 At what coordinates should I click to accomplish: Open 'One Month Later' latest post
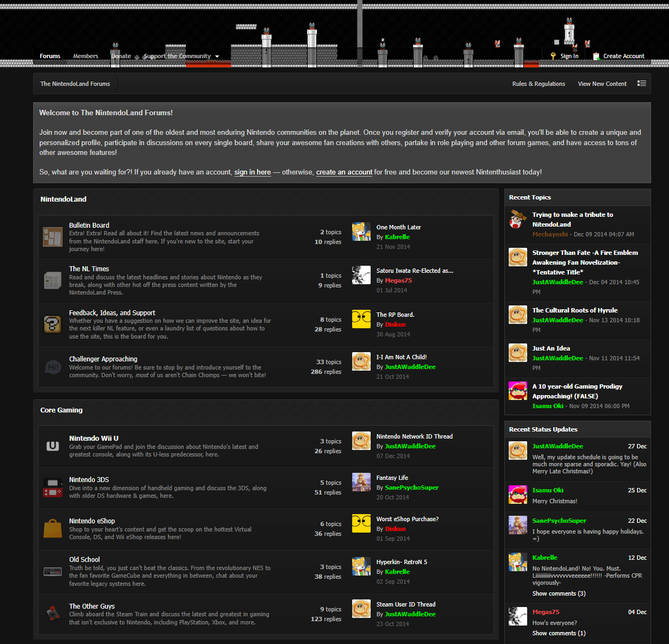click(398, 227)
